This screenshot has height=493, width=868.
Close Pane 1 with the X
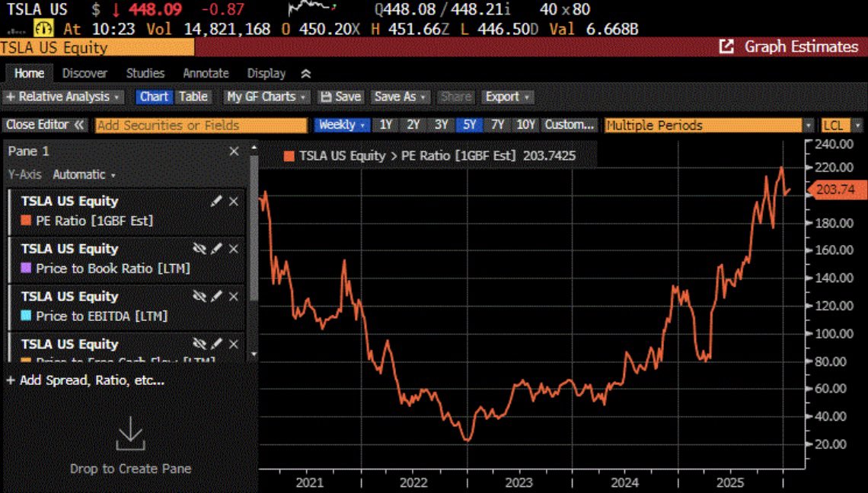pyautogui.click(x=235, y=151)
